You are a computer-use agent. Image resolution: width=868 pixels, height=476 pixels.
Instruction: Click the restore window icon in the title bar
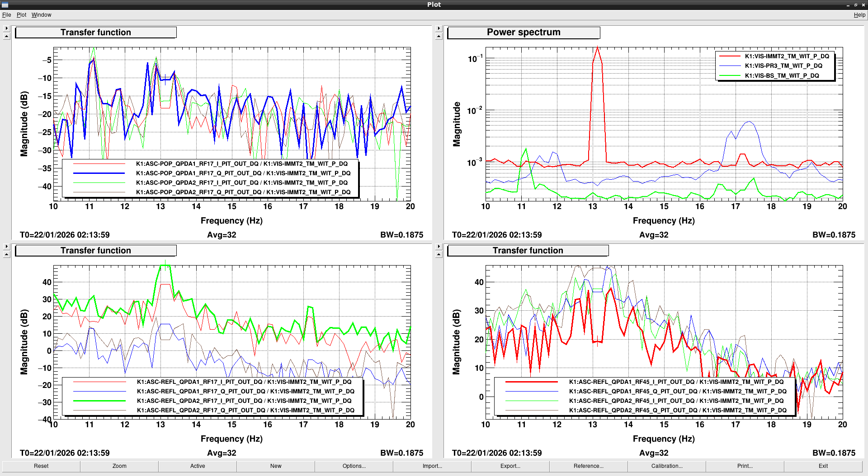click(855, 5)
